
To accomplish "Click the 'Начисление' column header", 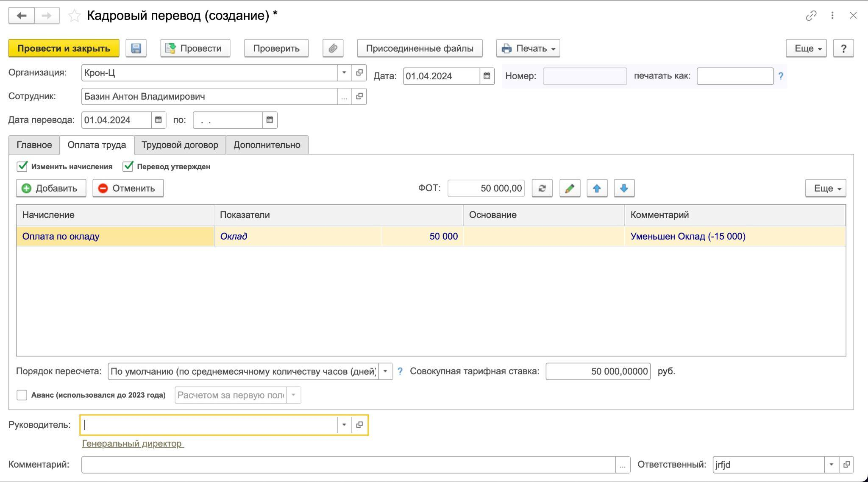I will (115, 215).
